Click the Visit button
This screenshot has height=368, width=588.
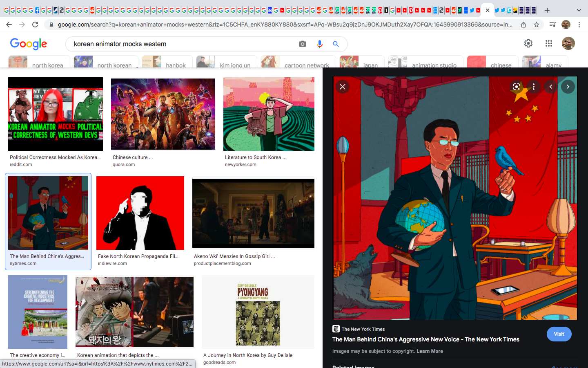[559, 334]
